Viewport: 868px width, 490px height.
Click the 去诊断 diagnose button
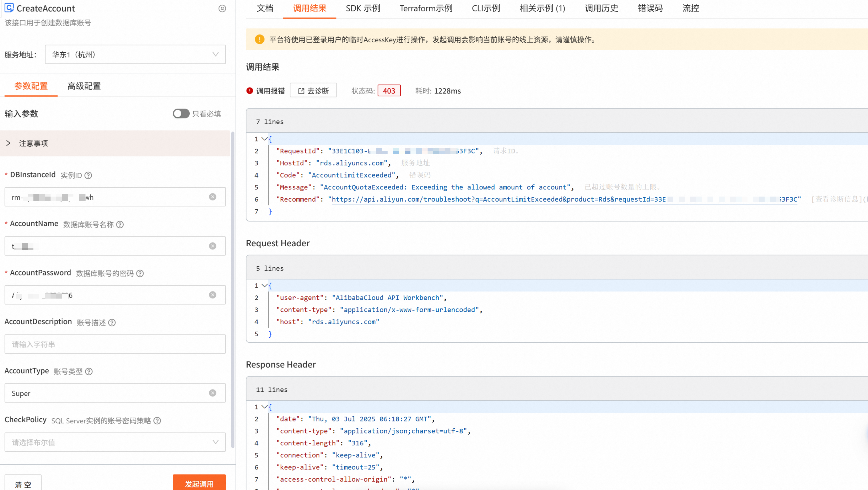tap(313, 91)
